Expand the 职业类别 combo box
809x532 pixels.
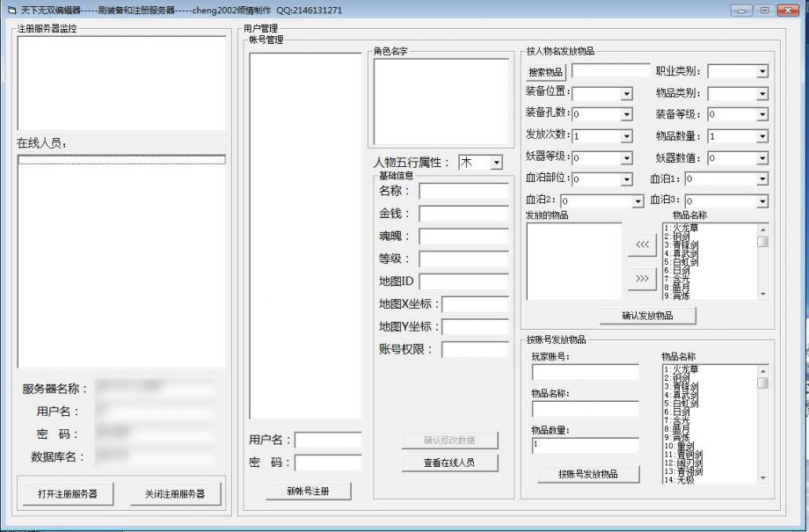click(762, 71)
